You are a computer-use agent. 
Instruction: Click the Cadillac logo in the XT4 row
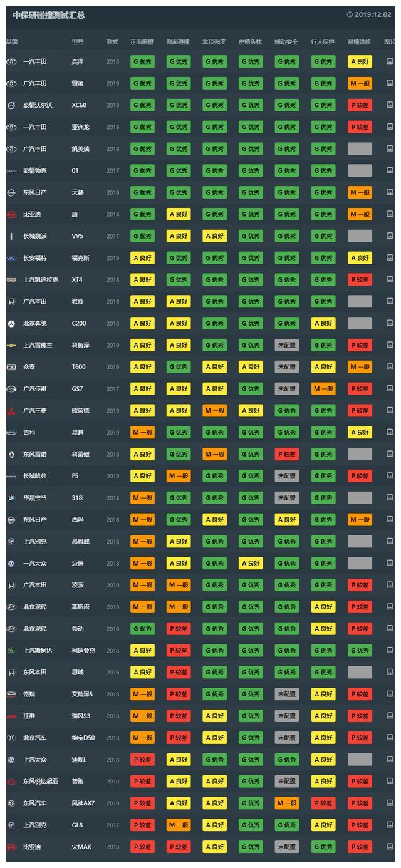(11, 280)
